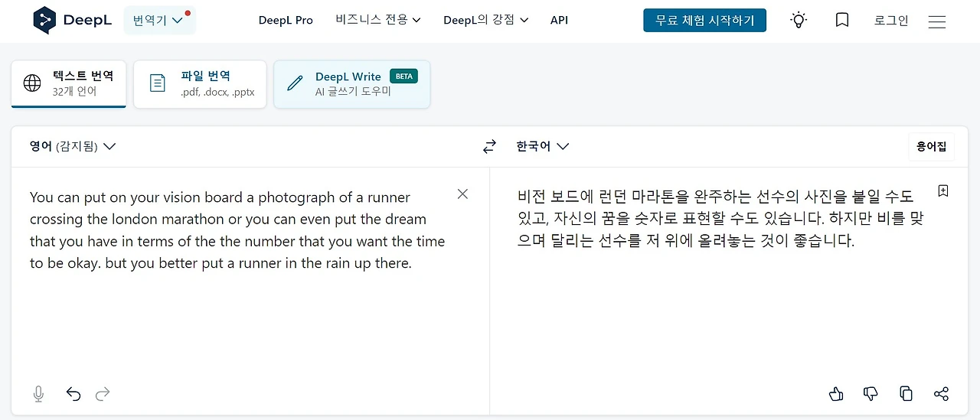Switch to the 파일 번역 tab
The width and height of the screenshot is (980, 420).
[x=200, y=84]
